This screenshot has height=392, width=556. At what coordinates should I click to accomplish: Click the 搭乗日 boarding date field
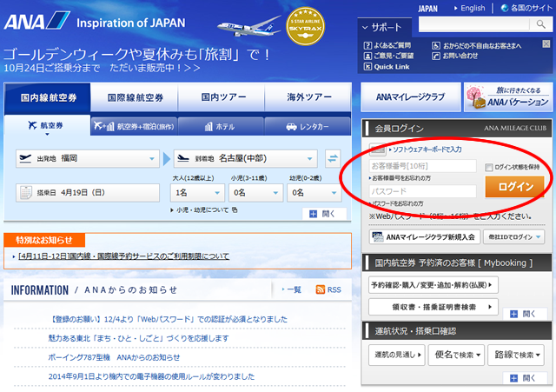[x=87, y=193]
